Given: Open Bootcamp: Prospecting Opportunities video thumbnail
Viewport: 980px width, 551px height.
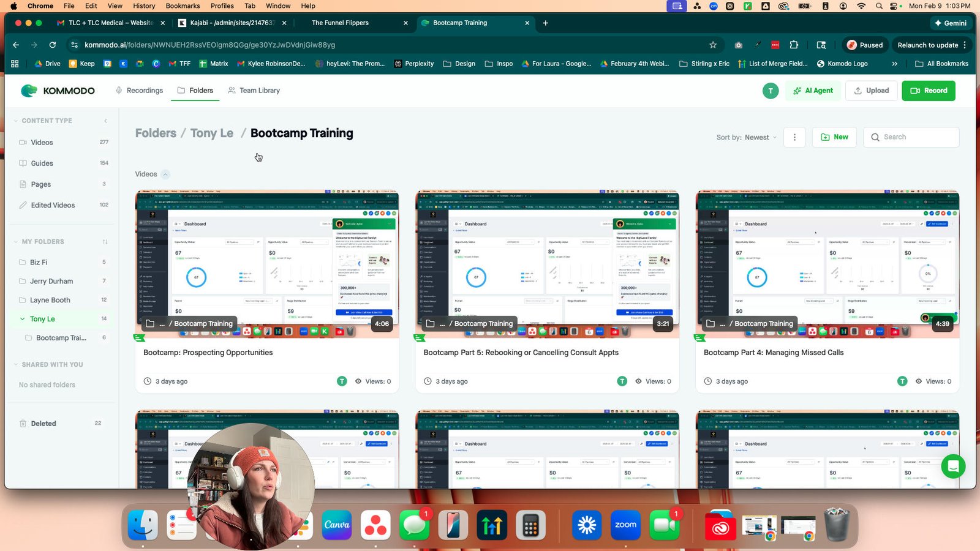Looking at the screenshot, I should 267,264.
